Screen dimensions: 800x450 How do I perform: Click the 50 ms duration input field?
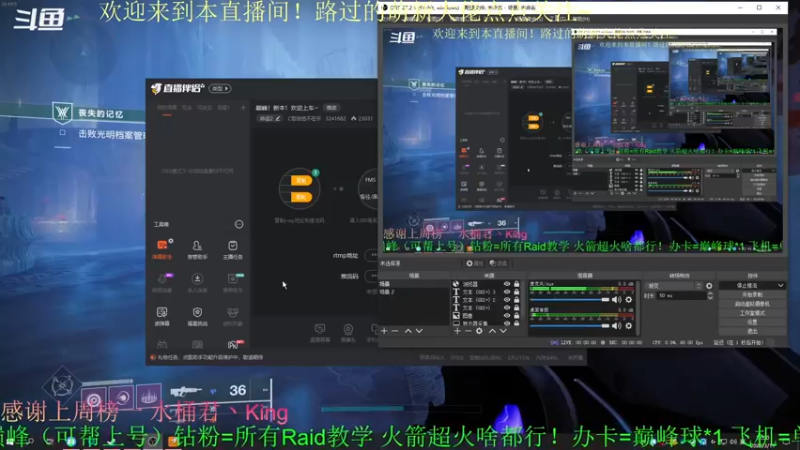(681, 296)
